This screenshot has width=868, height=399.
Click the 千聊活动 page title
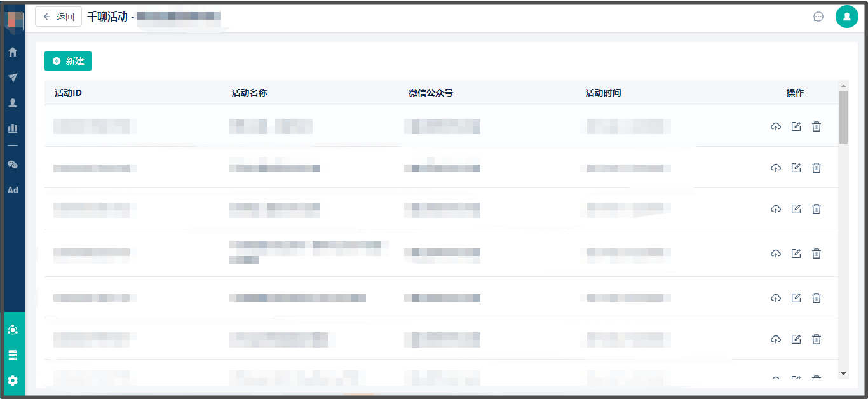[107, 17]
